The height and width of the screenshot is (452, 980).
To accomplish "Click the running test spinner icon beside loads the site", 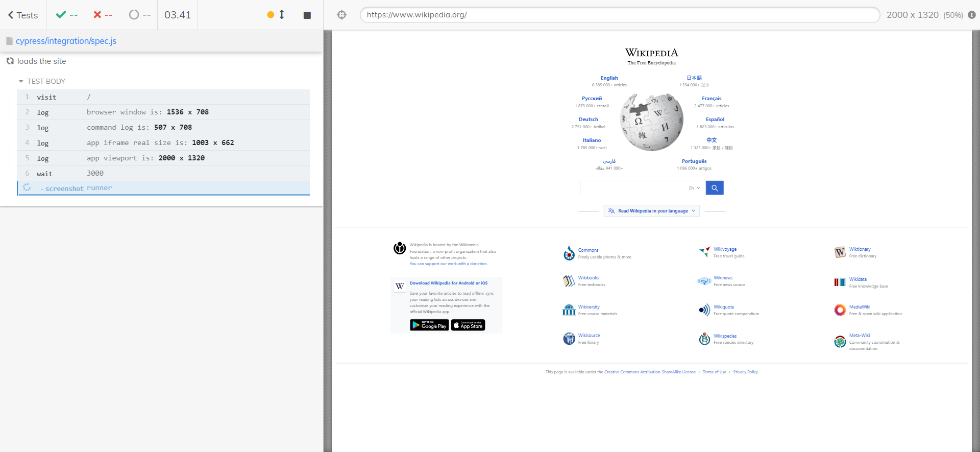I will (x=10, y=61).
